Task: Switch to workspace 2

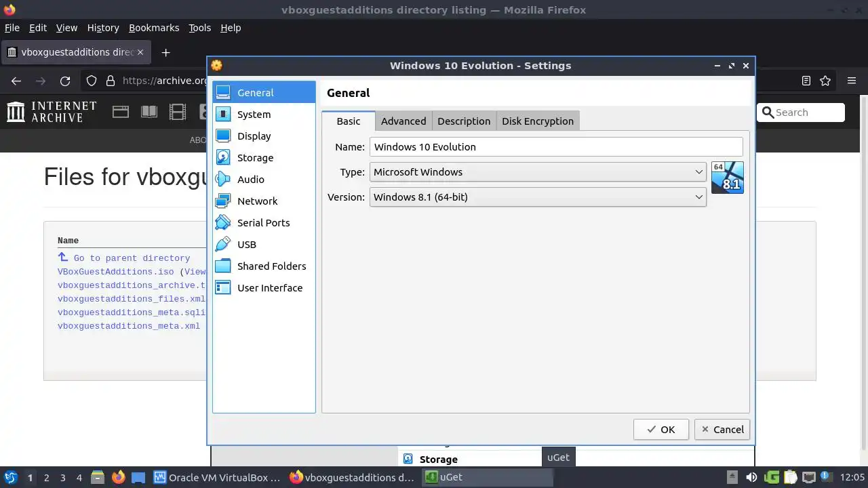Action: coord(46,478)
